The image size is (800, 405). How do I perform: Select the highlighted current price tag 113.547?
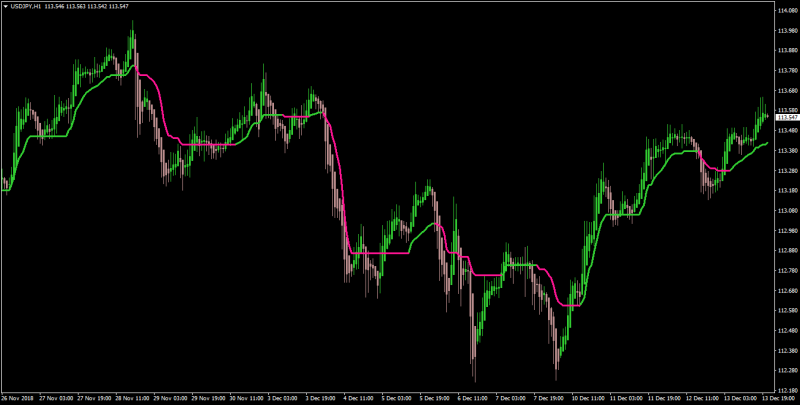pos(787,117)
